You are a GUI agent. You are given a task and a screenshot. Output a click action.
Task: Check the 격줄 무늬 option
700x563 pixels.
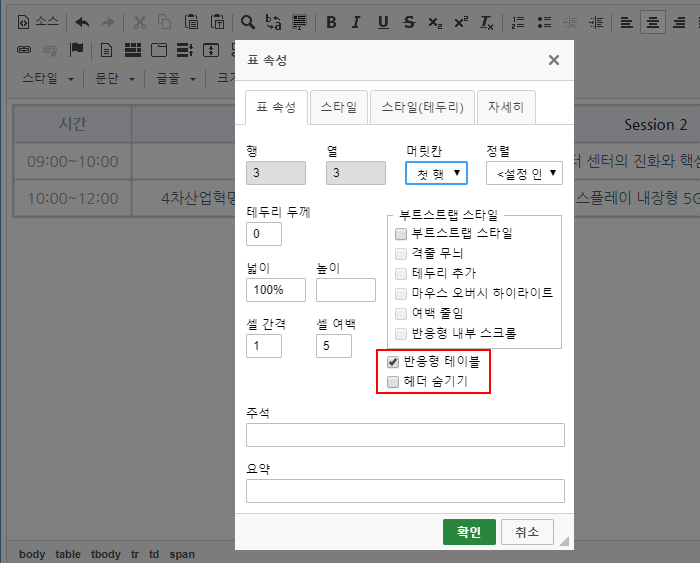tap(401, 254)
